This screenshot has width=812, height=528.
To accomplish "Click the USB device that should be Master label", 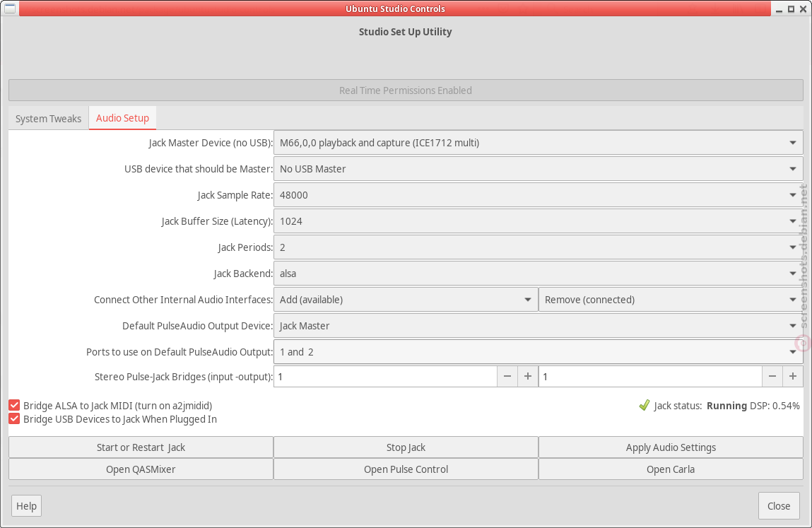I will [x=199, y=169].
